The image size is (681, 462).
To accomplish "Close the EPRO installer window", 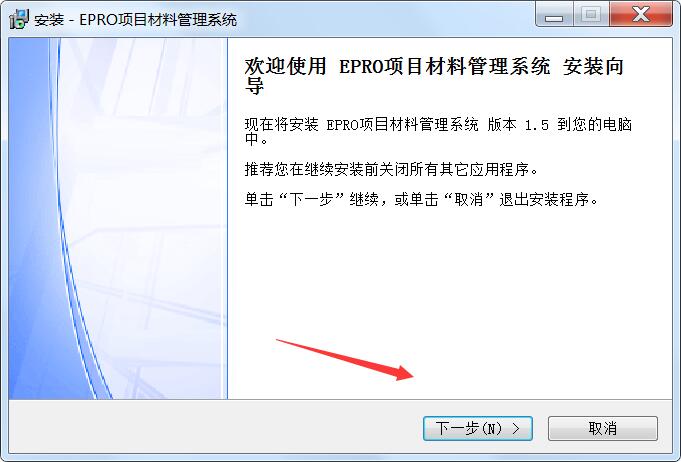I will coord(641,14).
